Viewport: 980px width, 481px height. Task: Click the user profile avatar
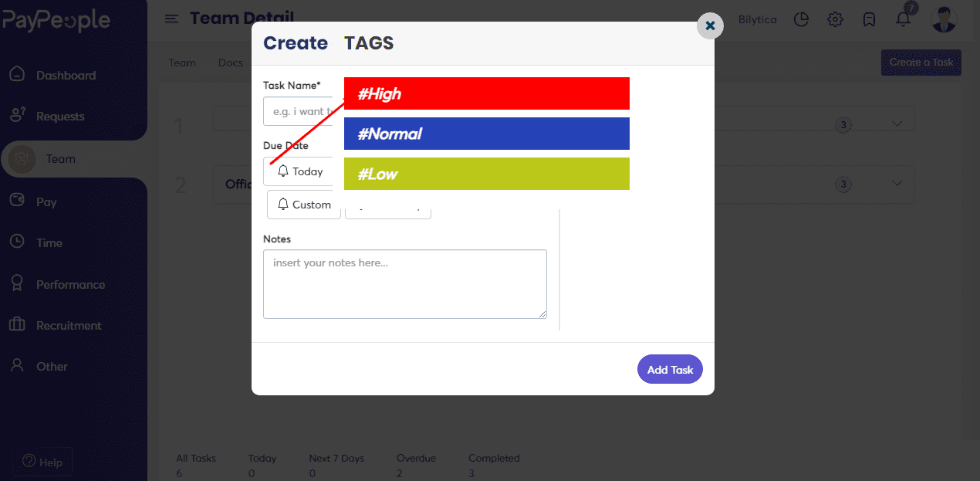click(x=944, y=19)
